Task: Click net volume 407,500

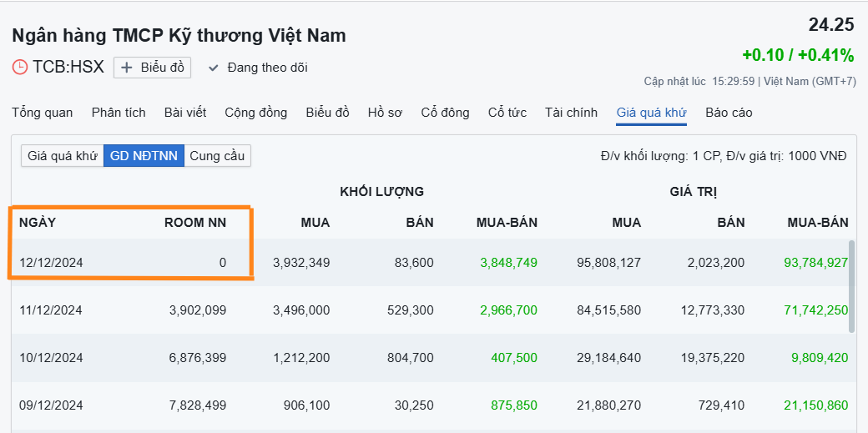Action: click(514, 358)
